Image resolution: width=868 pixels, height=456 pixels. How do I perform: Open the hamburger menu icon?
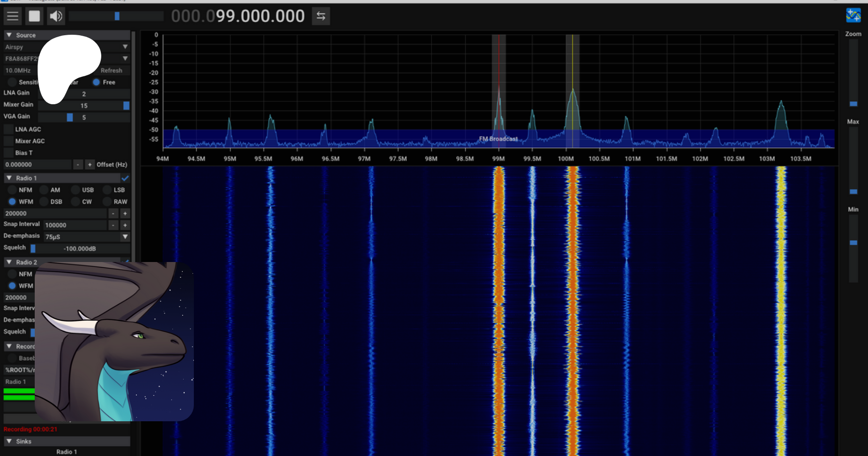(x=13, y=16)
